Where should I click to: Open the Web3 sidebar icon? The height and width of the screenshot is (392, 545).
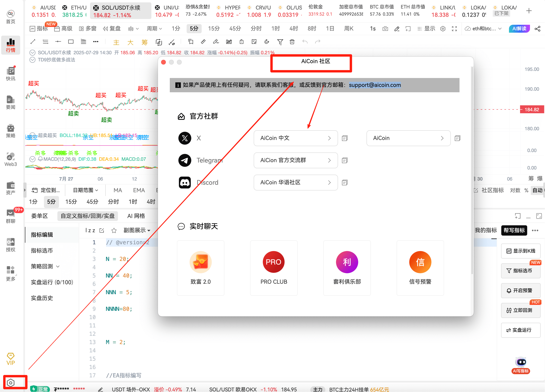pos(10,159)
